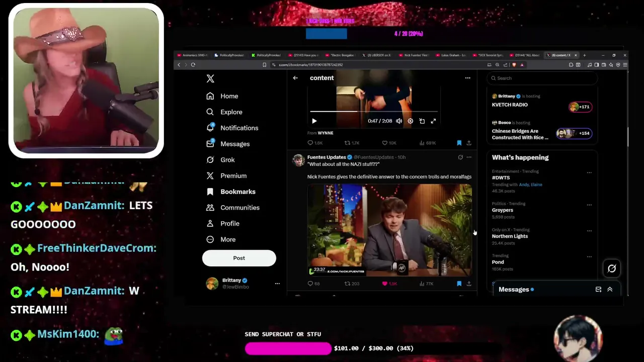Seek on the WYNNE video progress bar

(373, 111)
